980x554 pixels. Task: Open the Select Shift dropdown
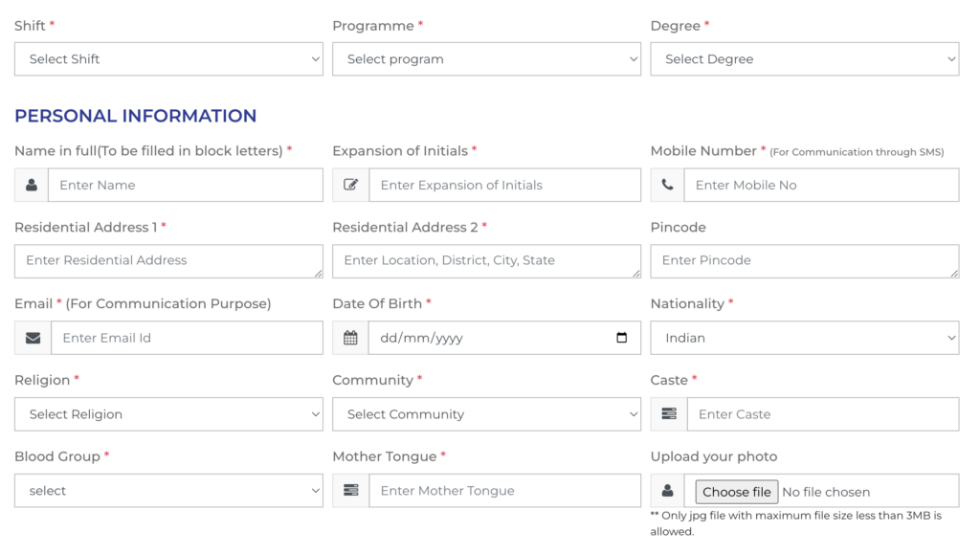coord(168,58)
